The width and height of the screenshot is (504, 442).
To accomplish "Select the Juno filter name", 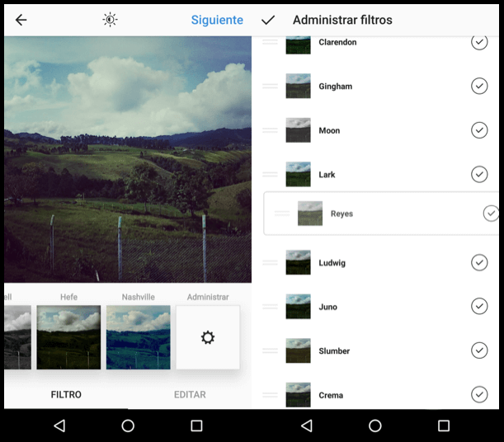I will tap(327, 307).
